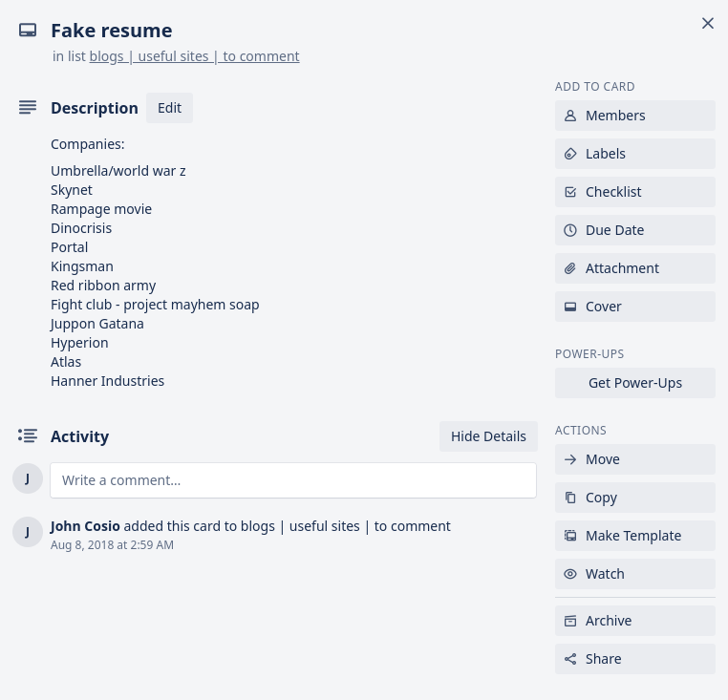This screenshot has height=700, width=728.
Task: Click 'Kingsman' in description
Action: (82, 266)
